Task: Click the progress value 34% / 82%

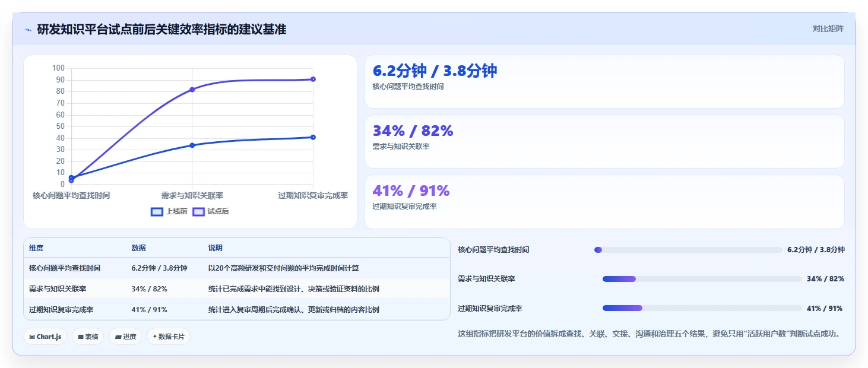Action: tap(825, 279)
